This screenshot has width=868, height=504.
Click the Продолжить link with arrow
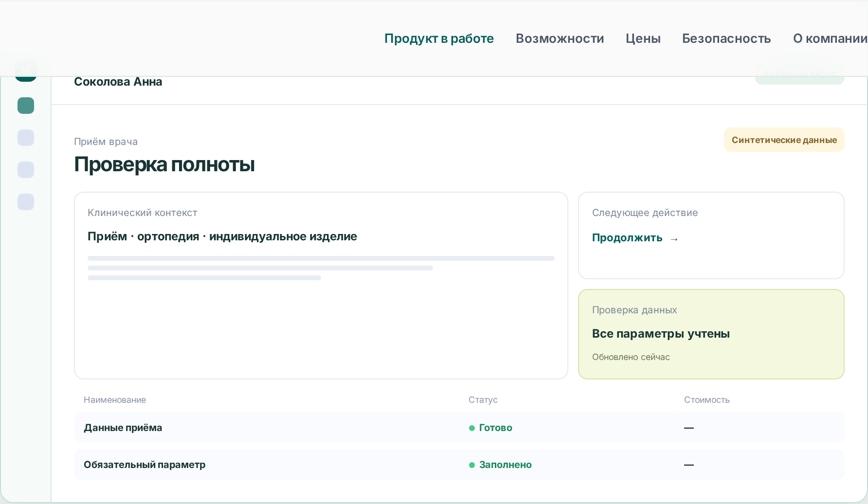[635, 238]
